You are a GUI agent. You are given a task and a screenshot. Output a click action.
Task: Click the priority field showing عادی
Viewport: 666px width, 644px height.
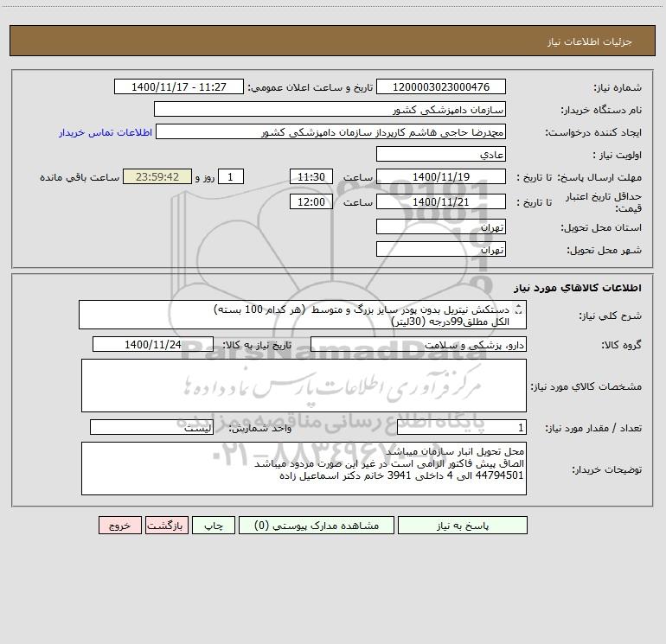[x=441, y=154]
